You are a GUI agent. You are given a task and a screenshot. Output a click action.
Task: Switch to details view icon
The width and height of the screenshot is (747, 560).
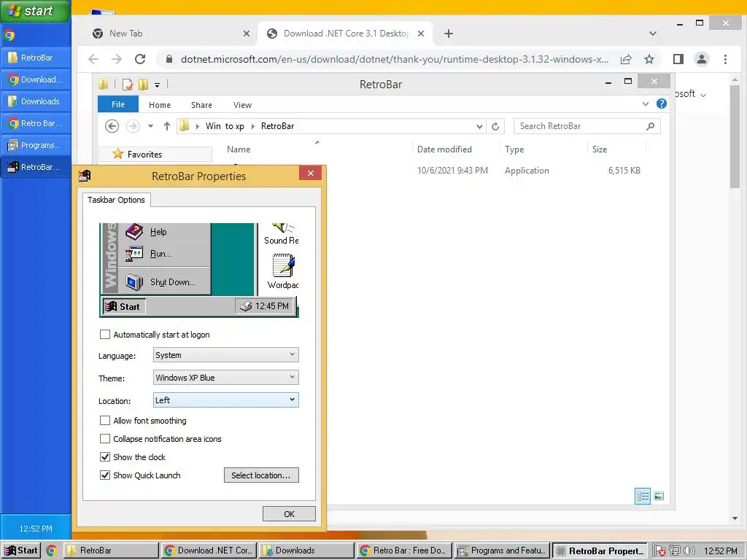[642, 496]
